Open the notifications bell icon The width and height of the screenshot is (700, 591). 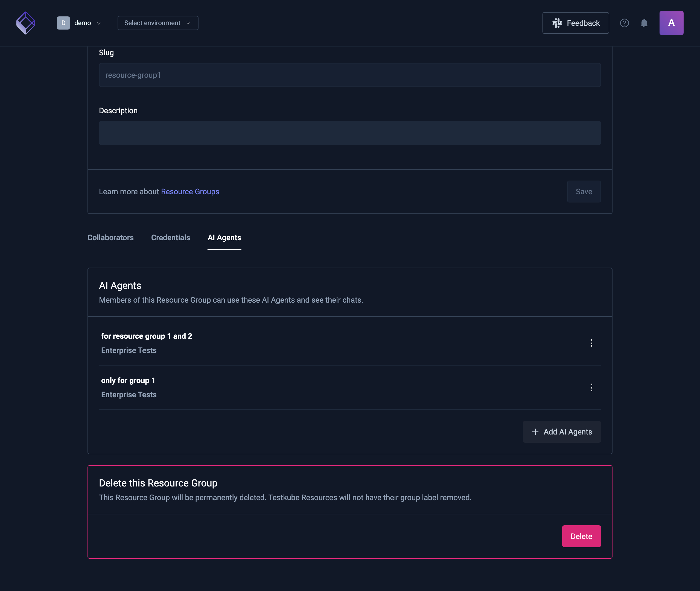(x=644, y=23)
